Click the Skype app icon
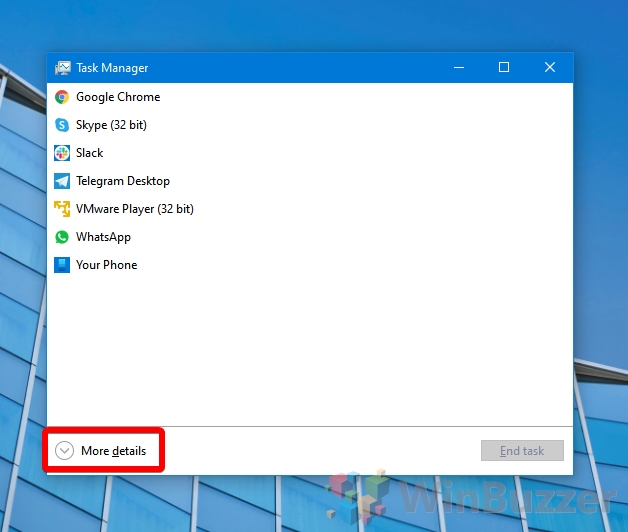Viewport: 628px width, 532px height. pyautogui.click(x=62, y=125)
